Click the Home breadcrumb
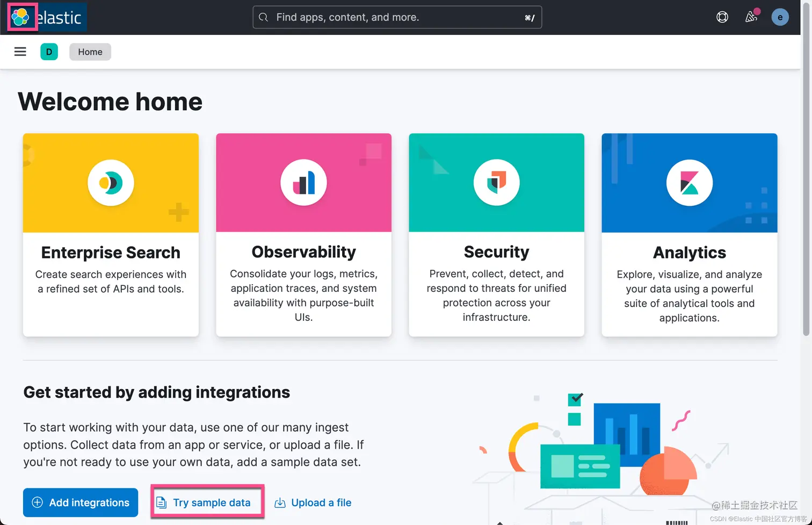The width and height of the screenshot is (812, 525). click(x=90, y=52)
